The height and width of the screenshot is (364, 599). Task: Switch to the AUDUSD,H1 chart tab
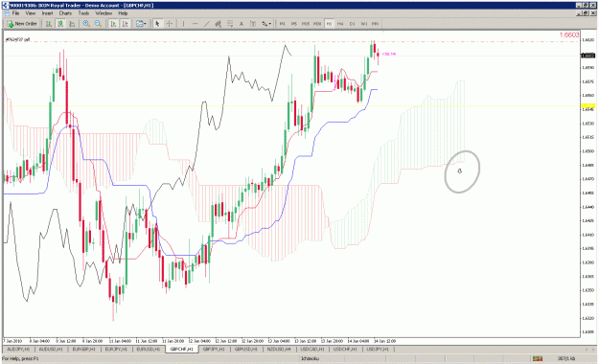[51, 349]
